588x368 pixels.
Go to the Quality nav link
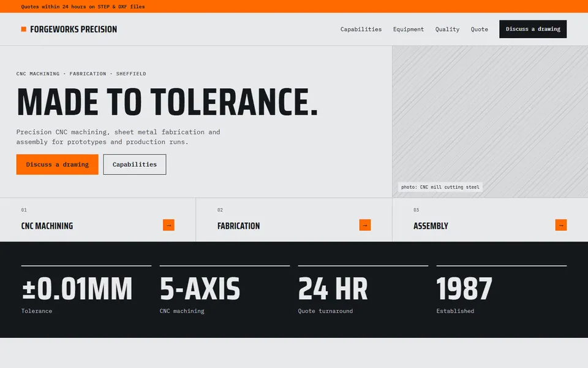(447, 29)
